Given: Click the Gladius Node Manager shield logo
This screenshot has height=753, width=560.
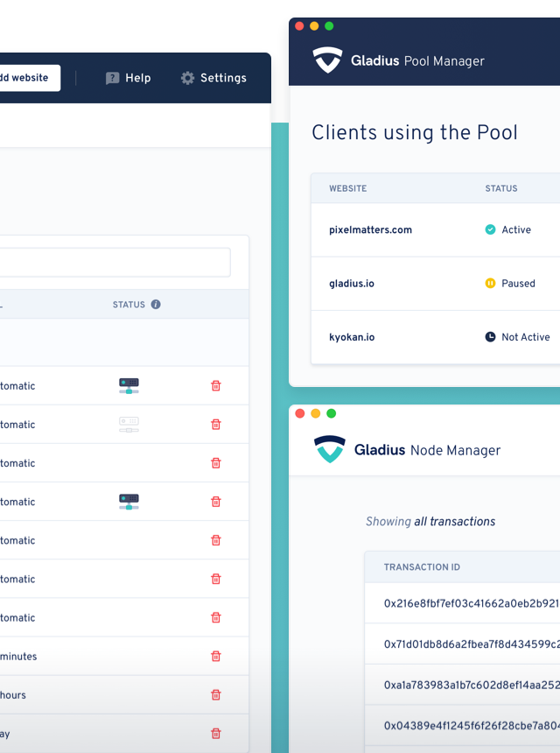Looking at the screenshot, I should [329, 449].
